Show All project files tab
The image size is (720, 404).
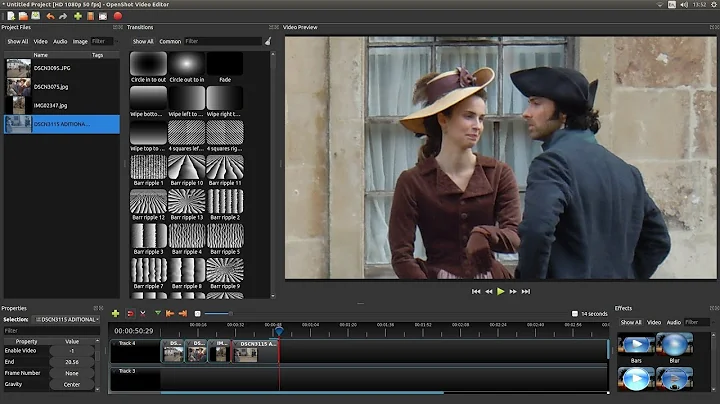(18, 41)
